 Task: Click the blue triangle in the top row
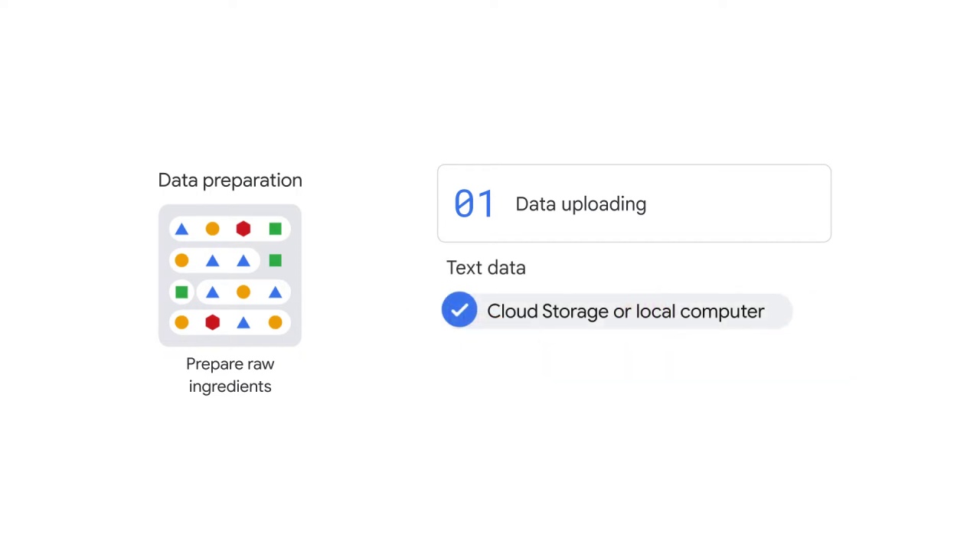tap(181, 229)
